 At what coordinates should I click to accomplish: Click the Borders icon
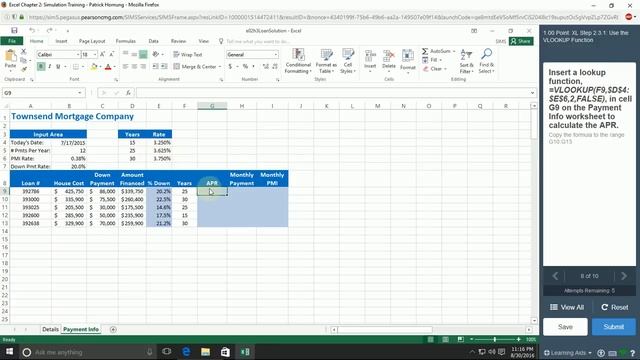(x=76, y=67)
